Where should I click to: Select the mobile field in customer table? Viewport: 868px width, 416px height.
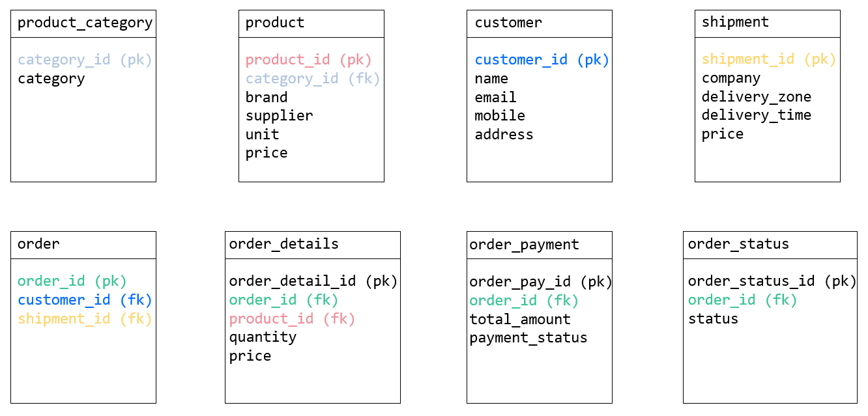tap(500, 116)
